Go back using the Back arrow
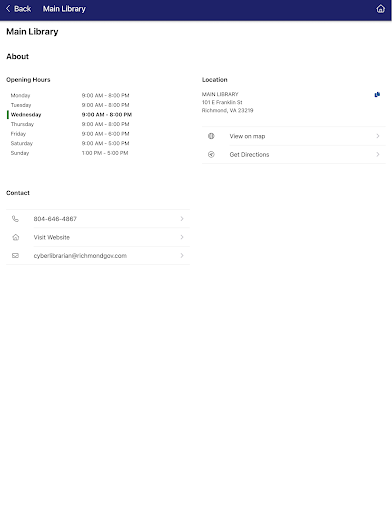392x512 pixels. [8, 9]
